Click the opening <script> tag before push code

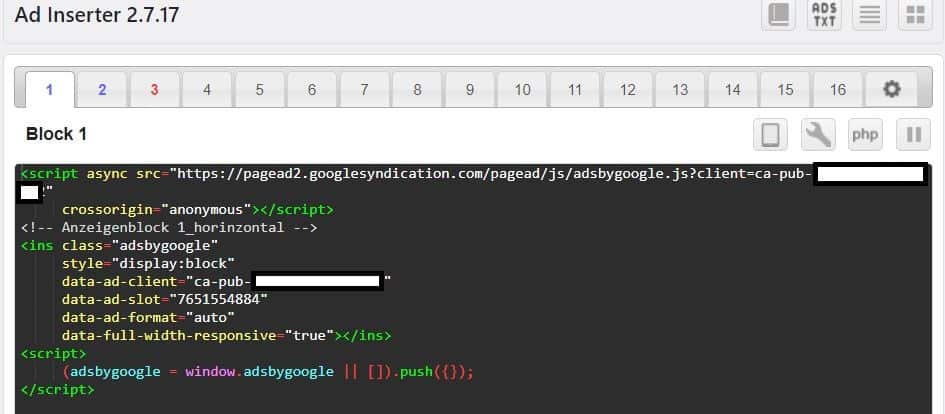coord(53,353)
